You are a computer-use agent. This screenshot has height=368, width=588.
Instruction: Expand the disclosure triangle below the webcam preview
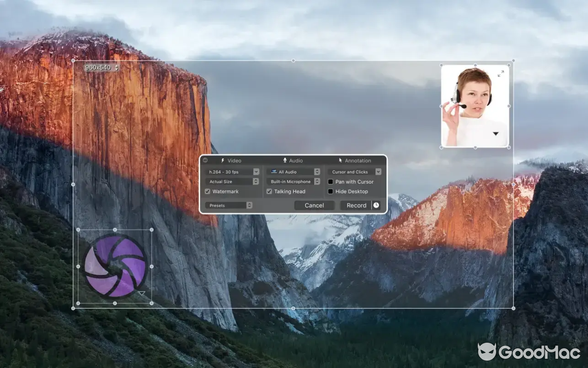[496, 133]
